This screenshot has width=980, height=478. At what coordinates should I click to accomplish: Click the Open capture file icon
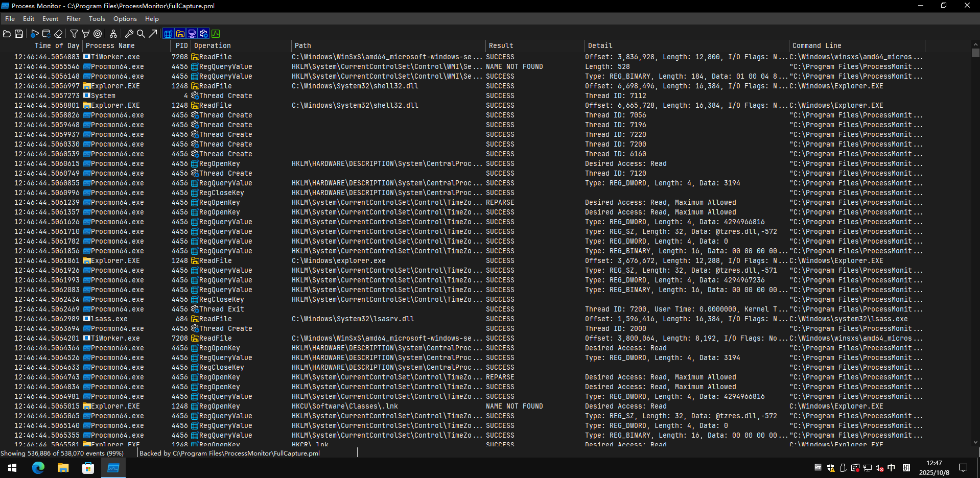(x=7, y=34)
